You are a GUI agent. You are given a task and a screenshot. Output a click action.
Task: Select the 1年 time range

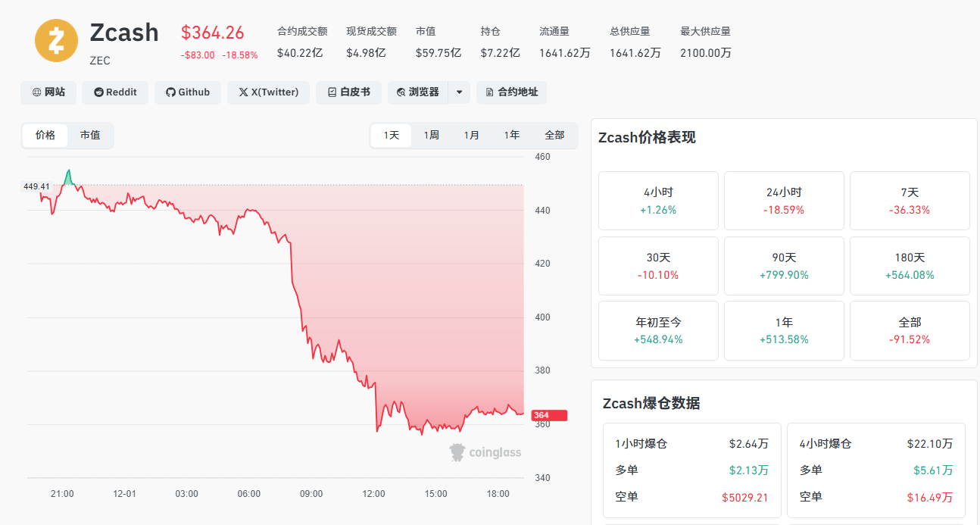click(x=512, y=136)
